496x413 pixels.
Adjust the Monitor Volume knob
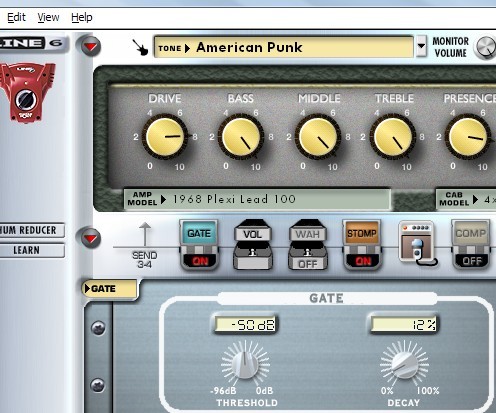(x=486, y=47)
